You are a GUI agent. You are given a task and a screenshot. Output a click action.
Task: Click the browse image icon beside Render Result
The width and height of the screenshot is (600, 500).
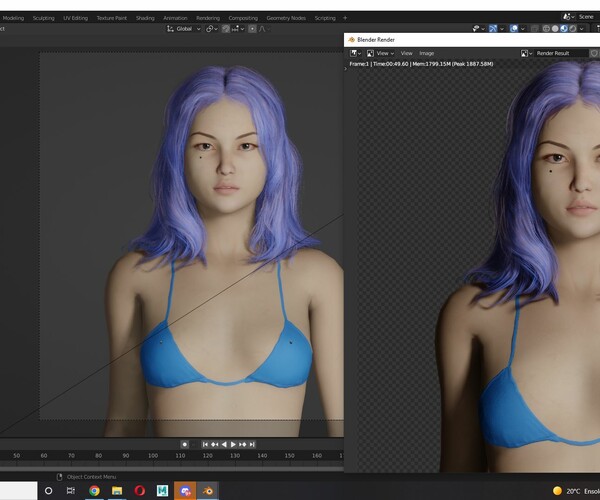point(527,53)
